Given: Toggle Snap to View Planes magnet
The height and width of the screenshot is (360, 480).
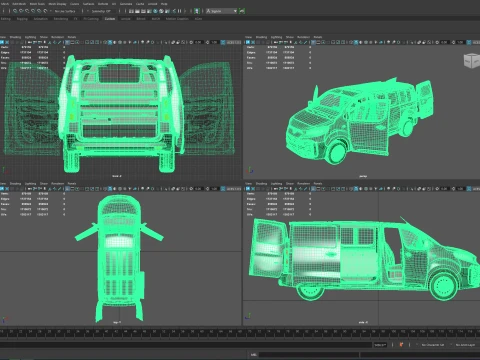Looking at the screenshot, I should (x=39, y=11).
